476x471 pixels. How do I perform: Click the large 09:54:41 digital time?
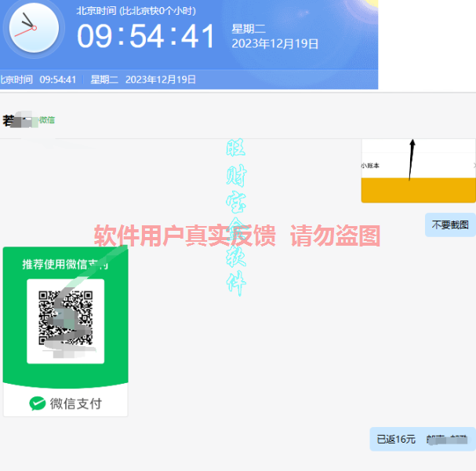(x=146, y=37)
